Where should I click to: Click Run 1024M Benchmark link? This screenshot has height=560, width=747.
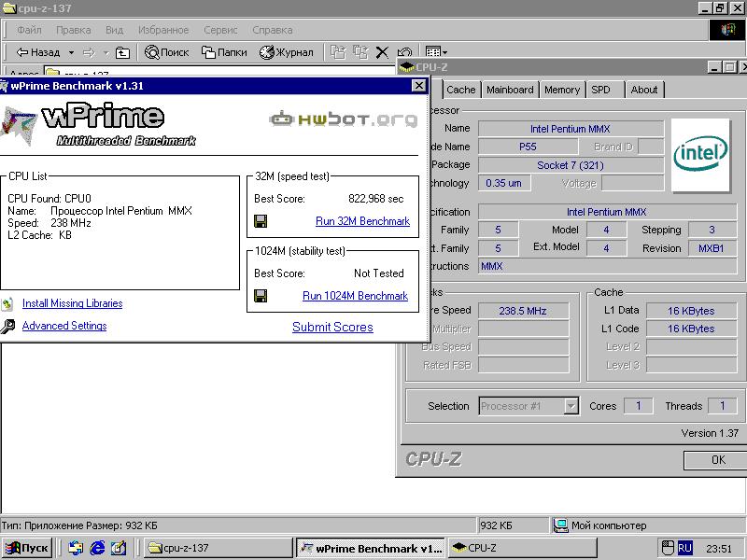click(356, 296)
